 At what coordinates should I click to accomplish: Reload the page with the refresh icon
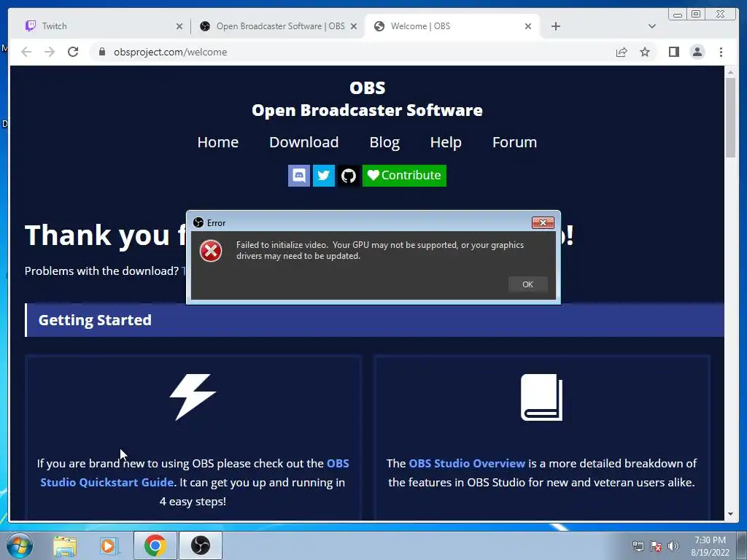[x=73, y=52]
